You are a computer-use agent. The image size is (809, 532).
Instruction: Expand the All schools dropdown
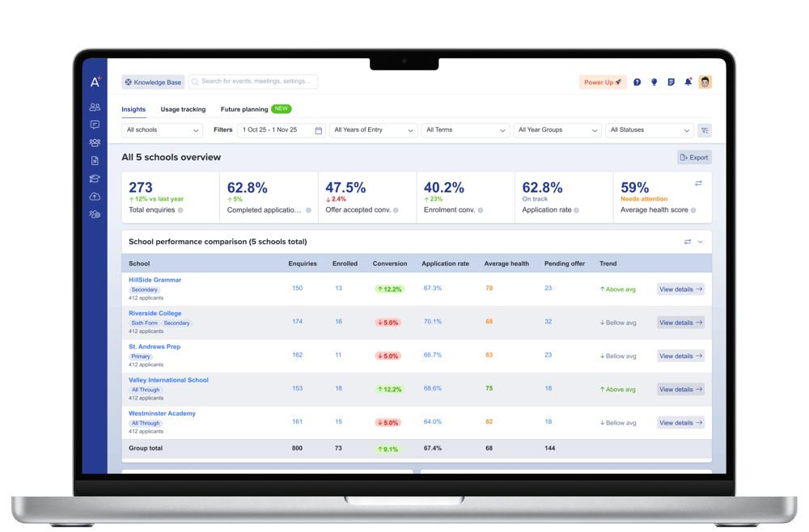(x=163, y=130)
